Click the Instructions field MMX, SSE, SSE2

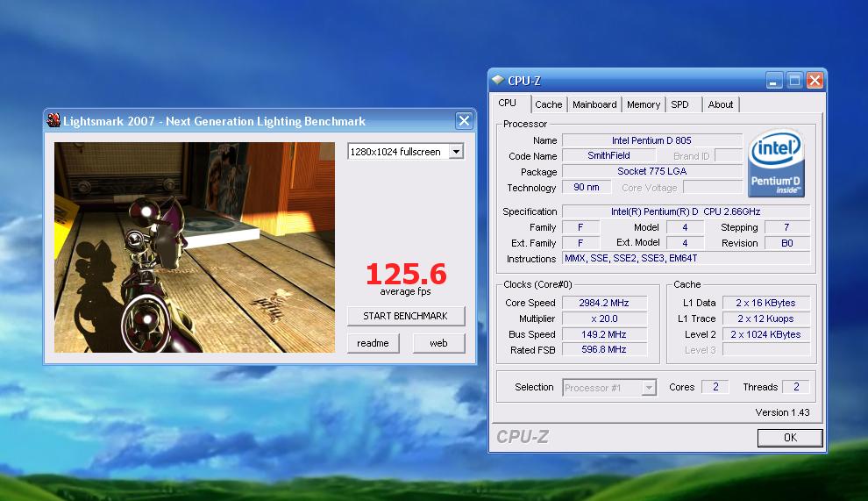coord(686,258)
